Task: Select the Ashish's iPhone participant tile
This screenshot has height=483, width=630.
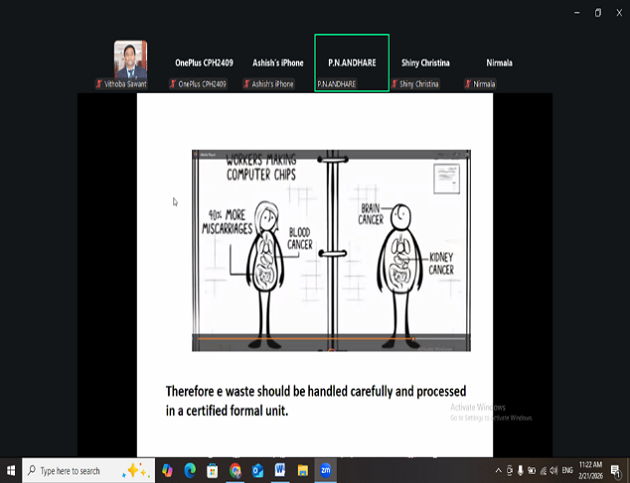Action: (x=277, y=62)
